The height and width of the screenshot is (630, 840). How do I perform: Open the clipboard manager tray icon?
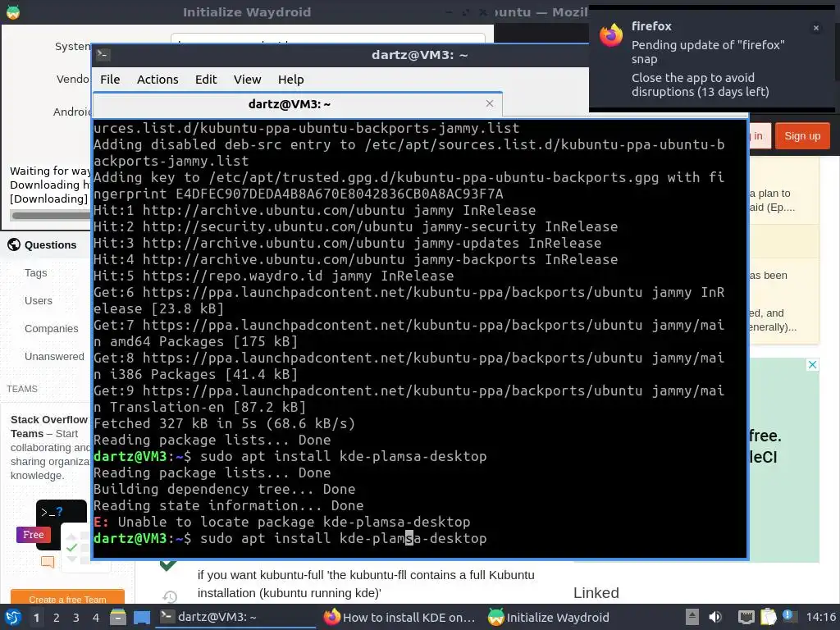(768, 617)
